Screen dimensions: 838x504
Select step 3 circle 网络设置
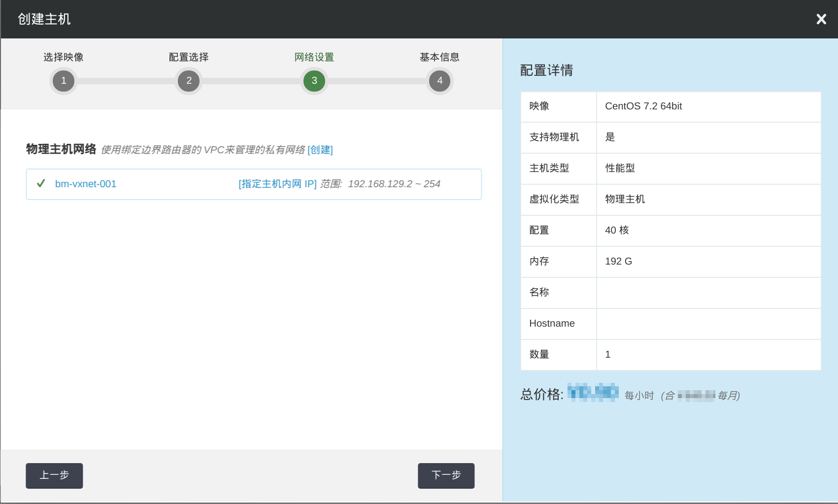pos(314,81)
